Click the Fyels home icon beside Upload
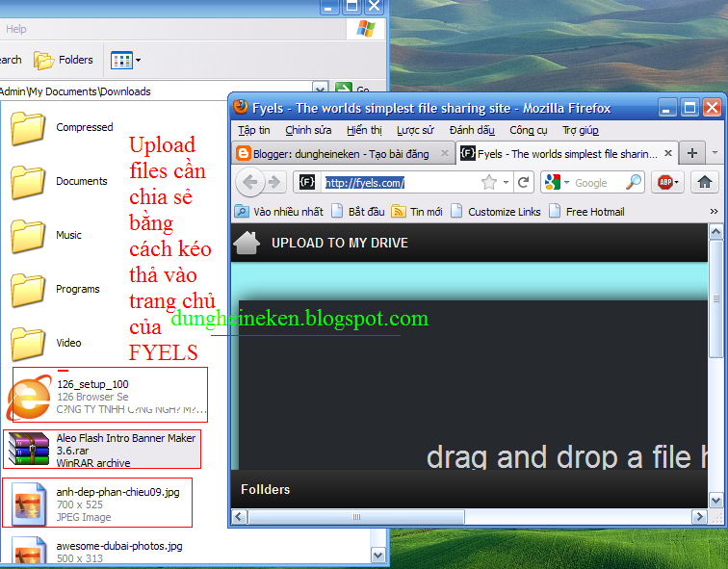Image resolution: width=728 pixels, height=569 pixels. (247, 243)
